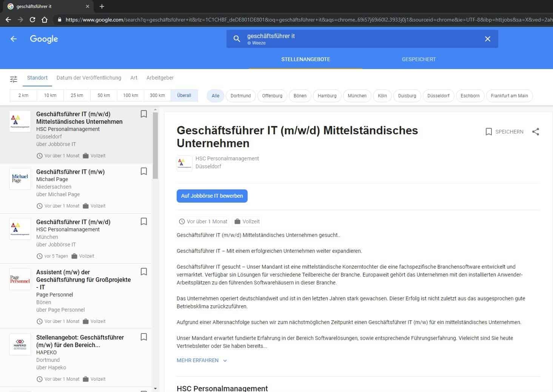Select the 2 km distance option
The image size is (553, 392).
23,95
